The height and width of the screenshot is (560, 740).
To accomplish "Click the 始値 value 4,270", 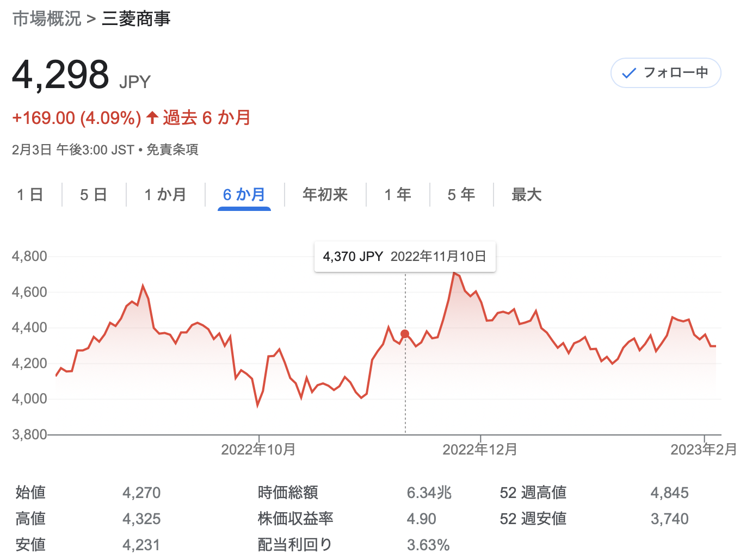I will coord(141,493).
